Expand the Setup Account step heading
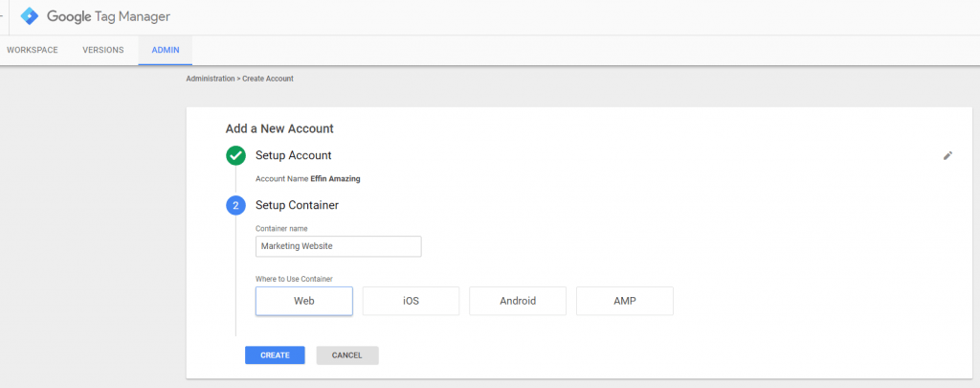Screen dimensions: 980x388 click(x=293, y=155)
